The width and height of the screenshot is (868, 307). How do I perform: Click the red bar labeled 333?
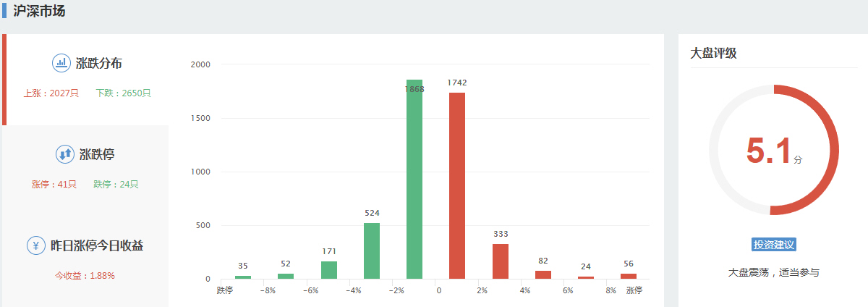(x=501, y=261)
